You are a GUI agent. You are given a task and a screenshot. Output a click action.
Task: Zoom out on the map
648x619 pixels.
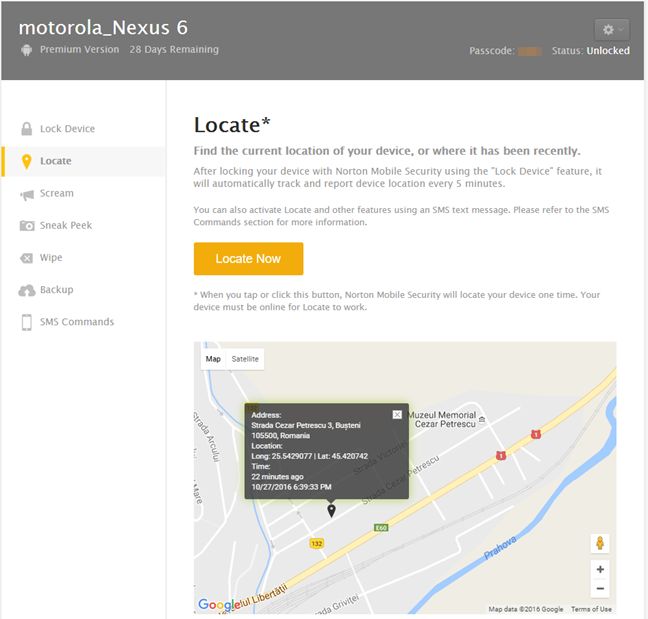click(600, 588)
